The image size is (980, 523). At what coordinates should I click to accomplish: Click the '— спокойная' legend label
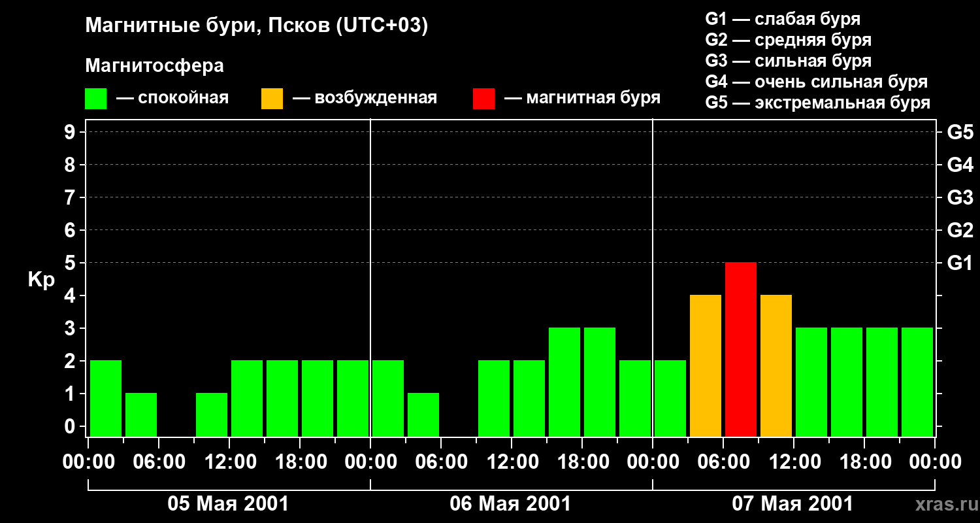tap(172, 98)
